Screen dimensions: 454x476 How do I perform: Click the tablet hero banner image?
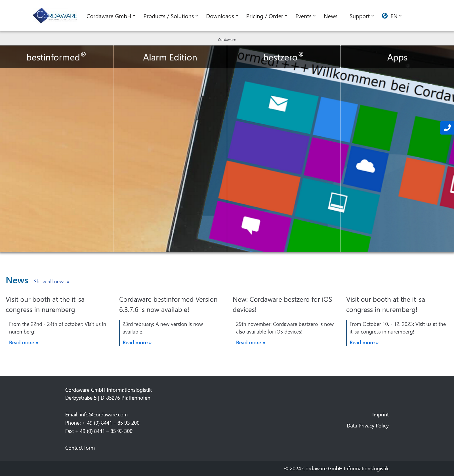[227, 160]
